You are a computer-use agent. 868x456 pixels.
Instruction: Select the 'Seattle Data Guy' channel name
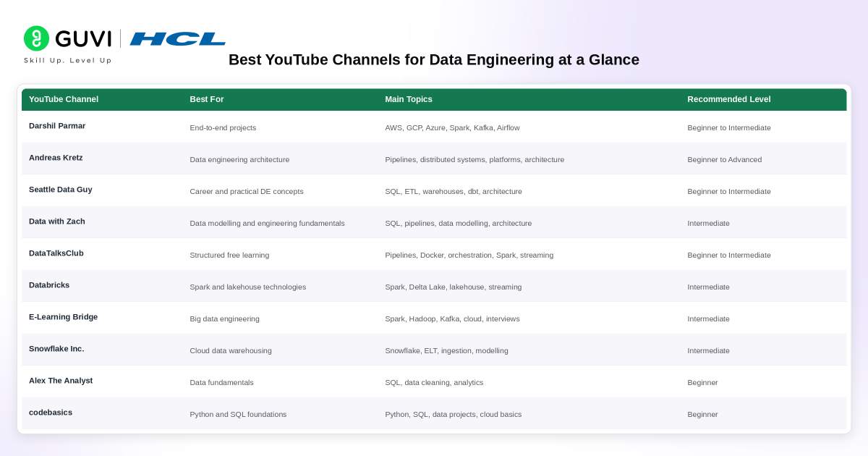61,190
